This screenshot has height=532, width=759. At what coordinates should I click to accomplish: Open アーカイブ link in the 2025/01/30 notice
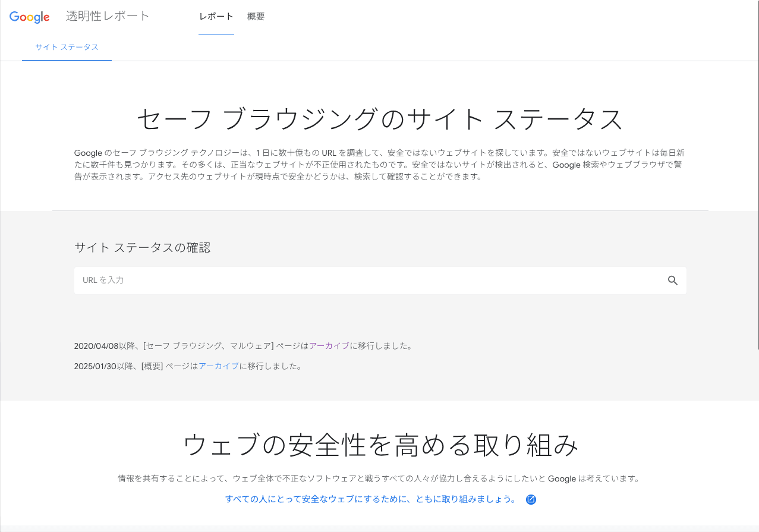pos(219,366)
